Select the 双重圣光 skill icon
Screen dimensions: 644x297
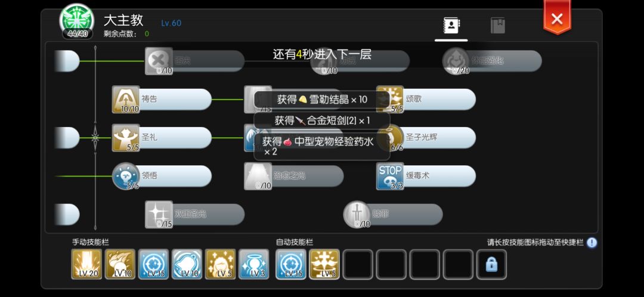point(159,215)
